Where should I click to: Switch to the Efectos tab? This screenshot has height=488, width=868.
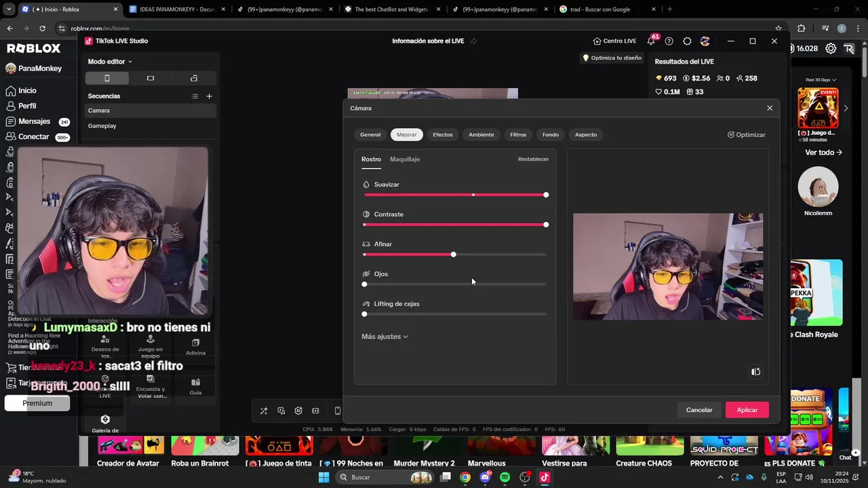click(x=443, y=135)
